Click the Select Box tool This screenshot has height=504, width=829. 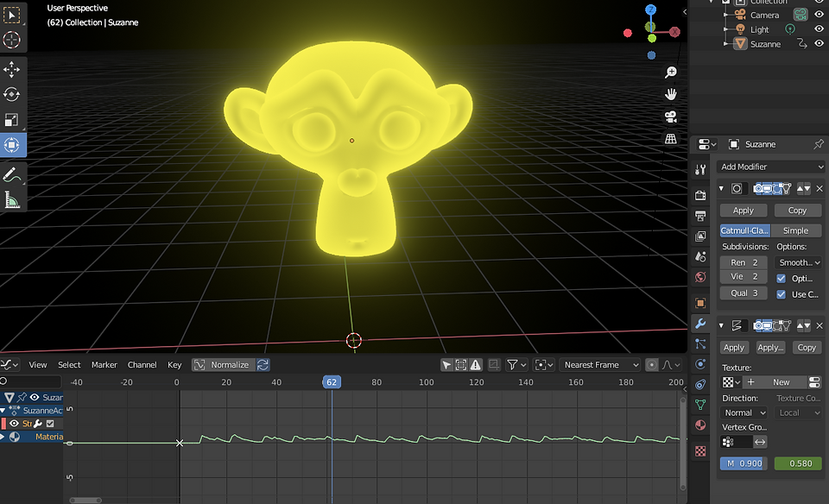pyautogui.click(x=11, y=15)
